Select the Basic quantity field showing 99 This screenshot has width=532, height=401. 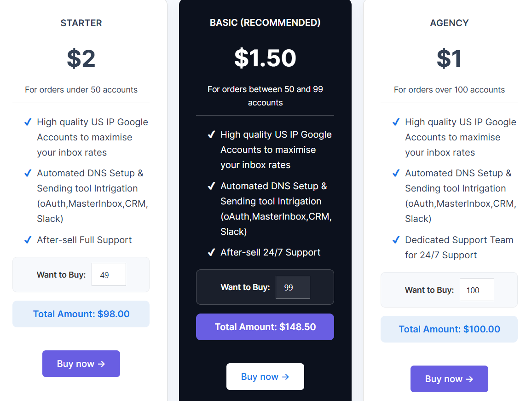293,287
